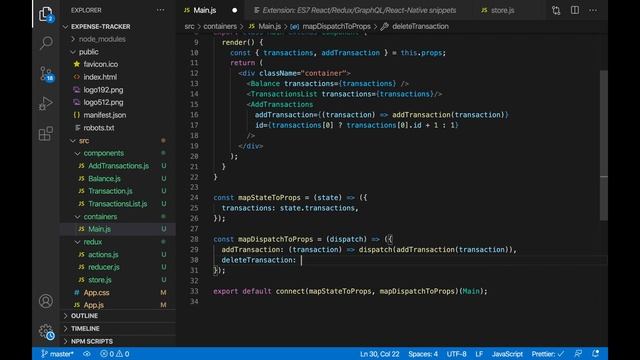
Task: Collapse the EXPENSE-TRACKER root folder
Action: tap(100, 27)
